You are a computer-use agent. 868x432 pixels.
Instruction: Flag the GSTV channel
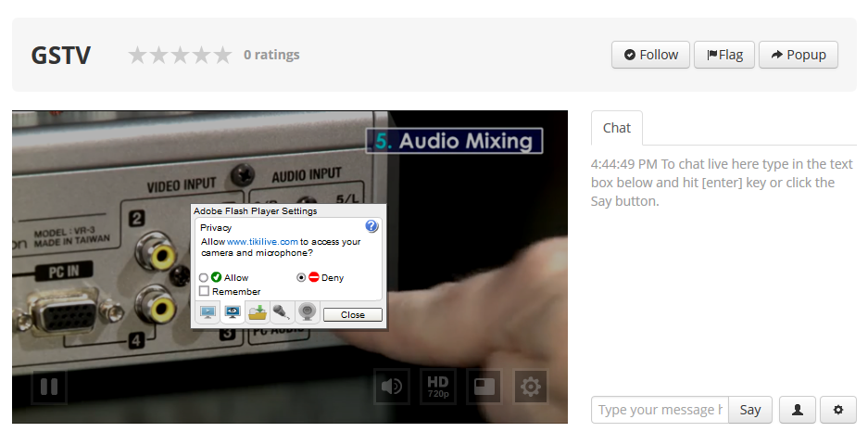(724, 55)
